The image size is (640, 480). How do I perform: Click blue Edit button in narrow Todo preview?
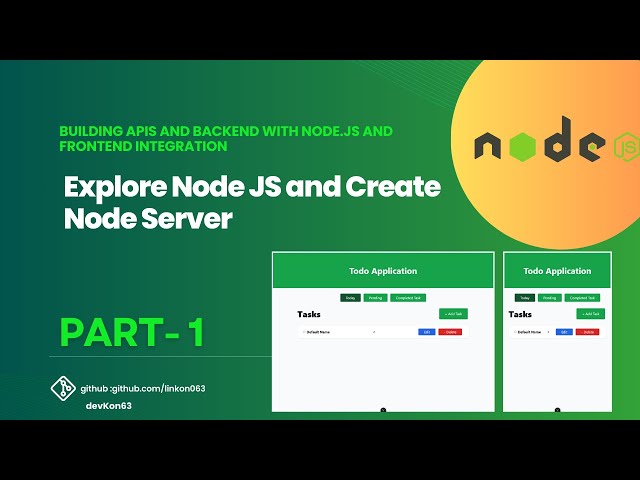tap(564, 332)
